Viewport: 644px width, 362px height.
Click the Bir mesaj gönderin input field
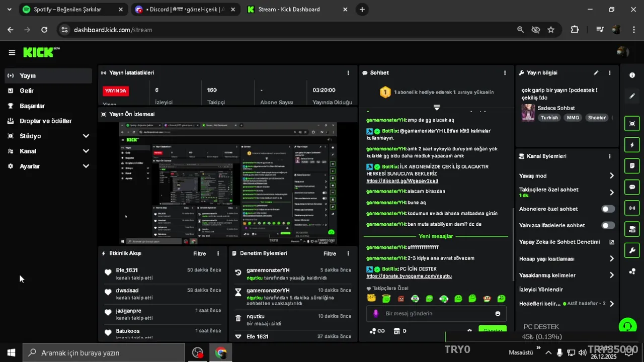(436, 313)
